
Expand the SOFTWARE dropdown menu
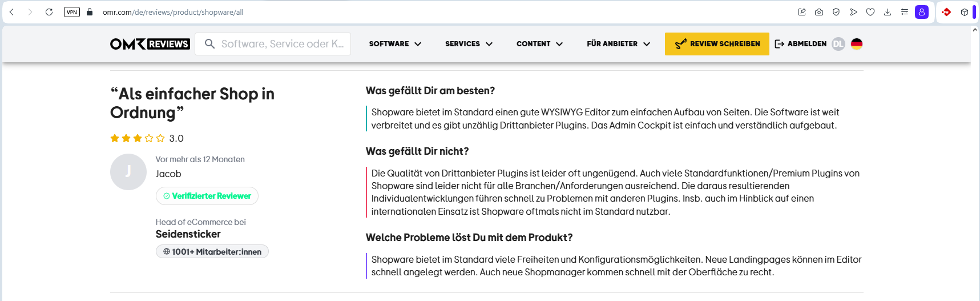pos(395,44)
